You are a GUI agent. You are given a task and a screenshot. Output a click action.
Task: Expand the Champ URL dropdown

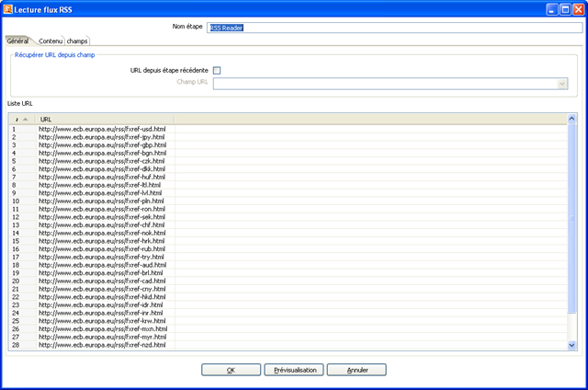561,84
